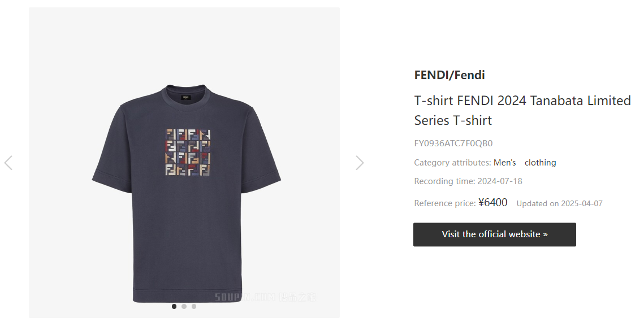The width and height of the screenshot is (644, 331).
Task: Select the first carousel dot indicator
Action: point(174,306)
